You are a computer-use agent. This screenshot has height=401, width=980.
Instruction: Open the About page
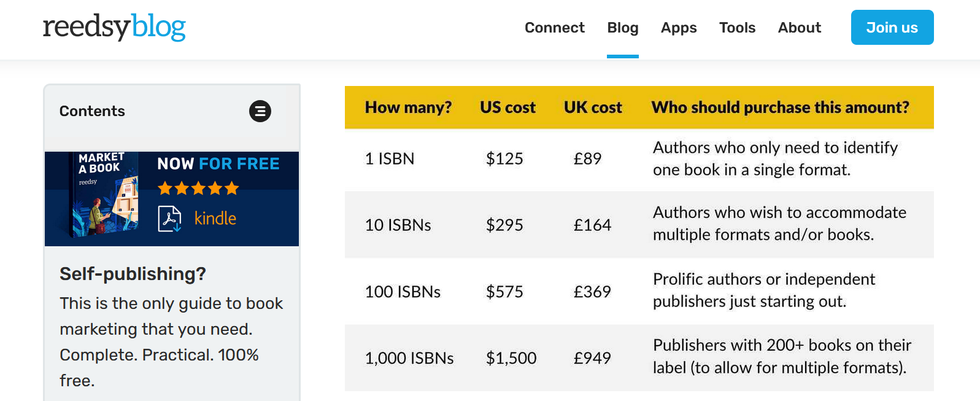click(799, 27)
